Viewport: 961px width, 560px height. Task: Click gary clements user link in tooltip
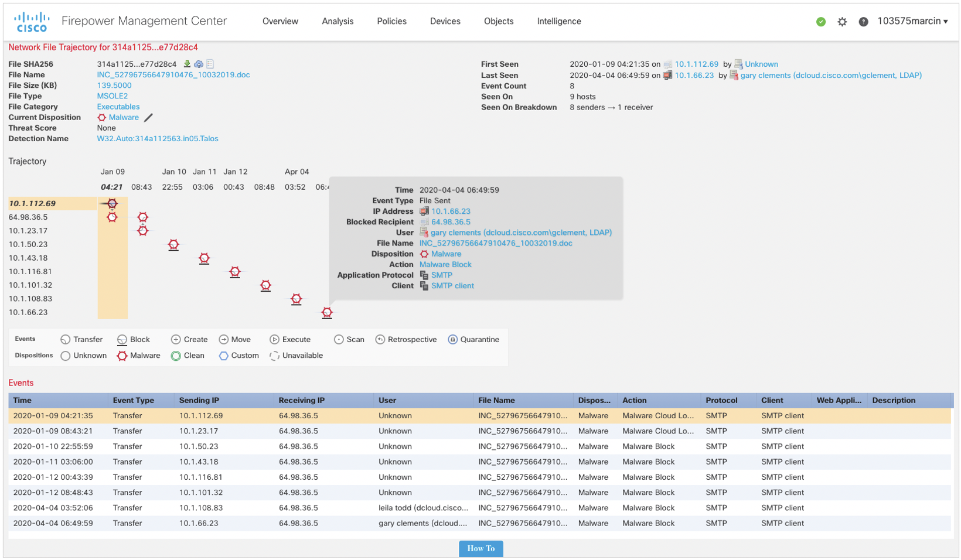[521, 233]
